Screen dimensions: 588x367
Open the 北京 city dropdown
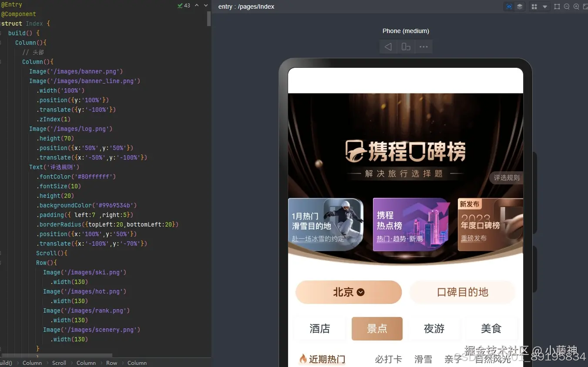coord(349,292)
